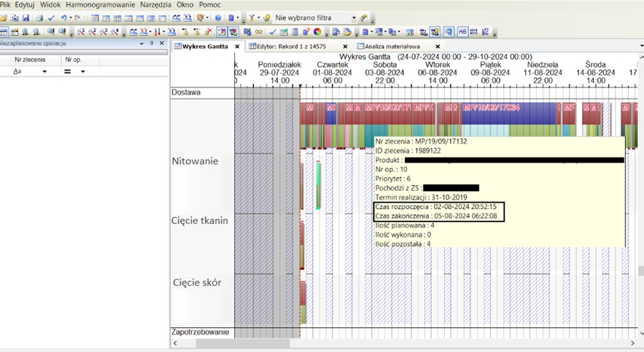Viewport: 644px width, 352px height.
Task: Close the unplanned operations panel
Action: pos(161,43)
